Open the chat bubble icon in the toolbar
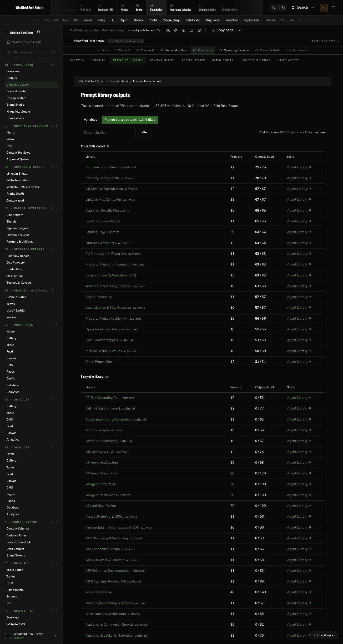Screen dimensions: 343x644 tap(199, 30)
